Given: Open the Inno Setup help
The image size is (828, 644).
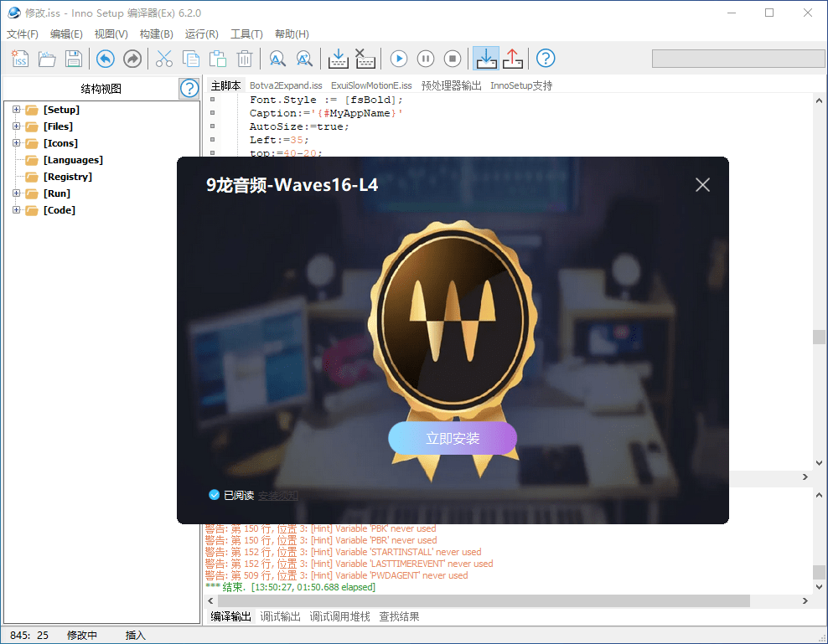Looking at the screenshot, I should pos(546,59).
